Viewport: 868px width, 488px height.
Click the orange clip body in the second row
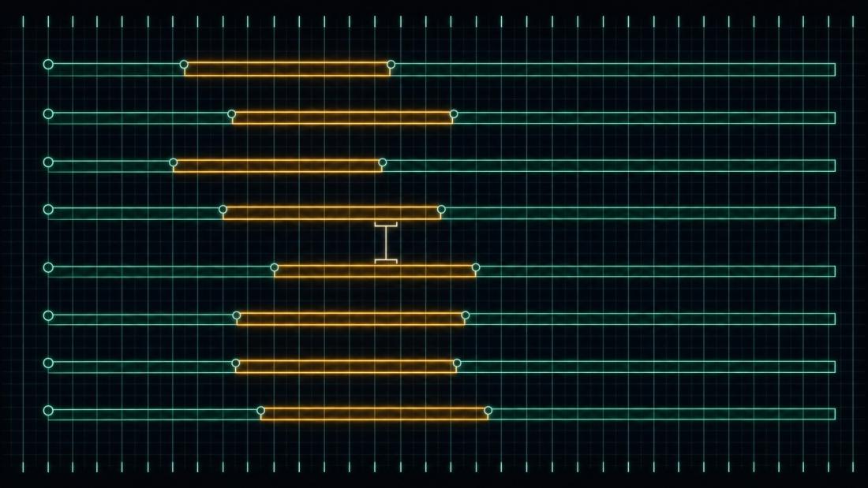[x=342, y=117]
